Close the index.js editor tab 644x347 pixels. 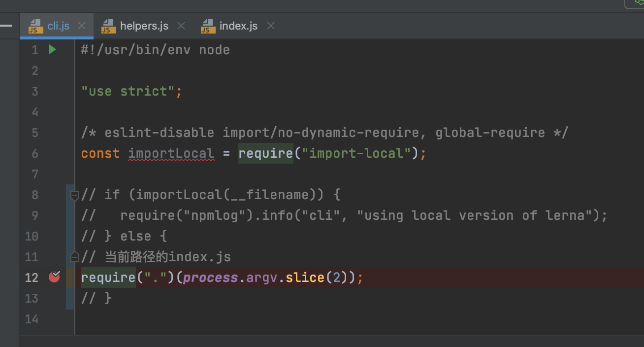coord(270,26)
